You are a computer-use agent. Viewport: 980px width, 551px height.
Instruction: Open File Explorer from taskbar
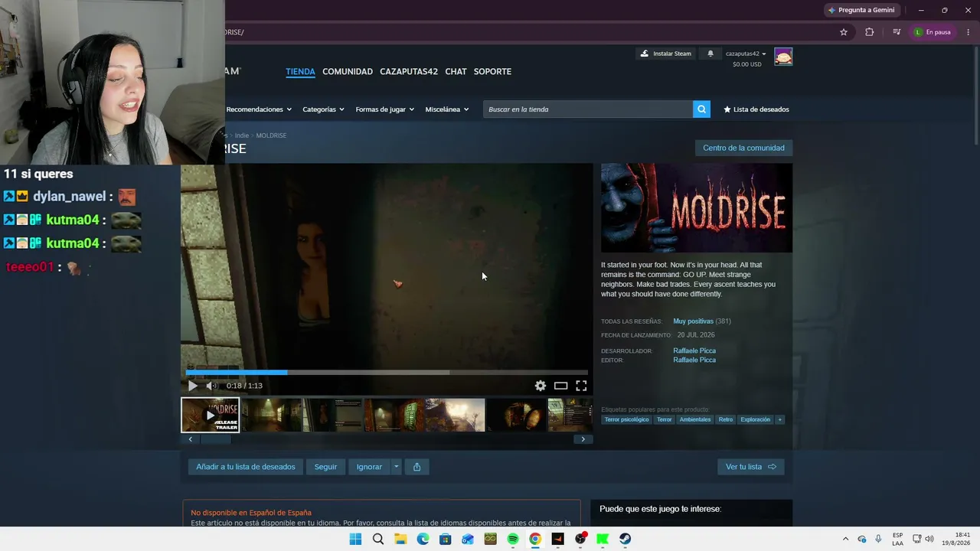click(x=400, y=539)
